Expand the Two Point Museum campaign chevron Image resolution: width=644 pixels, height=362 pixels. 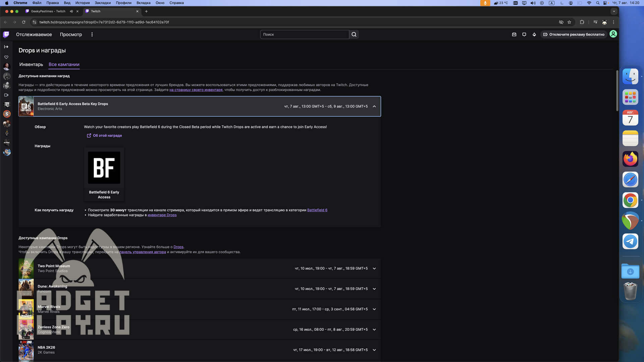374,268
